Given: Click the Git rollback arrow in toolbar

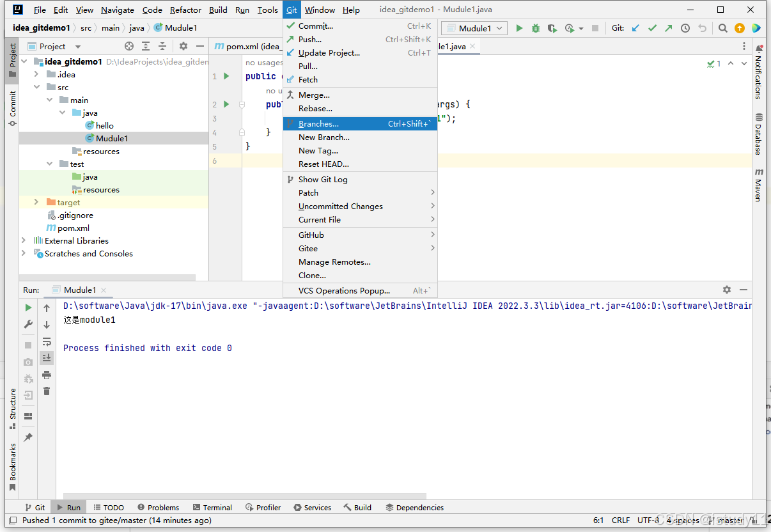Looking at the screenshot, I should click(x=702, y=28).
